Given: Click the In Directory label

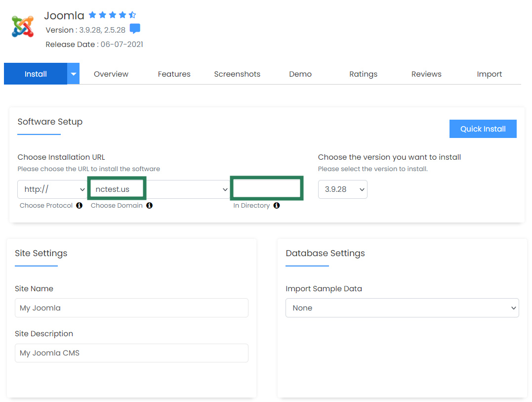Looking at the screenshot, I should pyautogui.click(x=251, y=205).
